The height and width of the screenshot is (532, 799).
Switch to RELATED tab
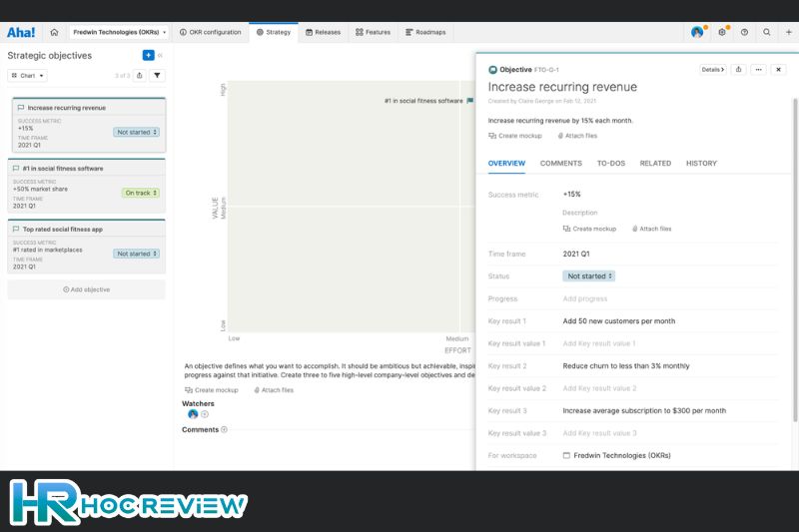point(655,164)
